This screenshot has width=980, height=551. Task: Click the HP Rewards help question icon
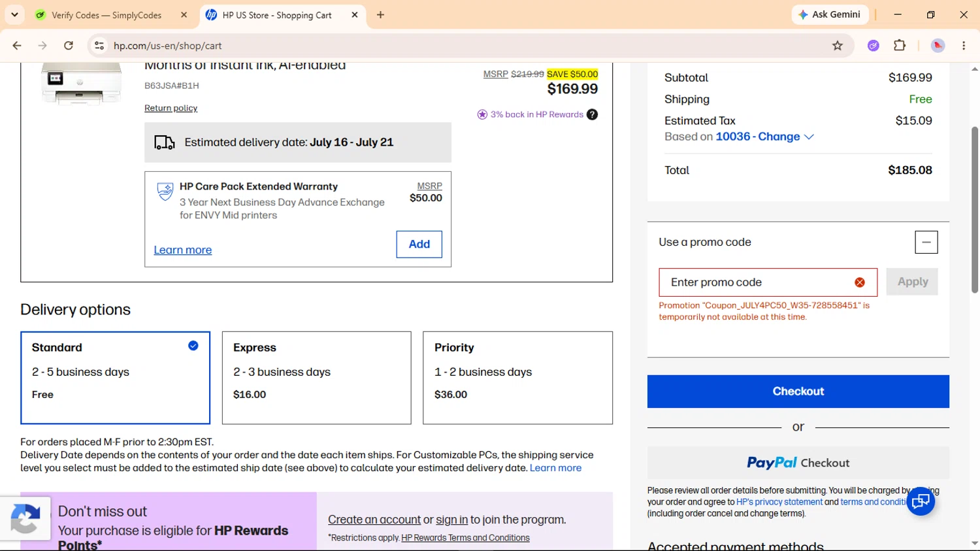point(592,114)
